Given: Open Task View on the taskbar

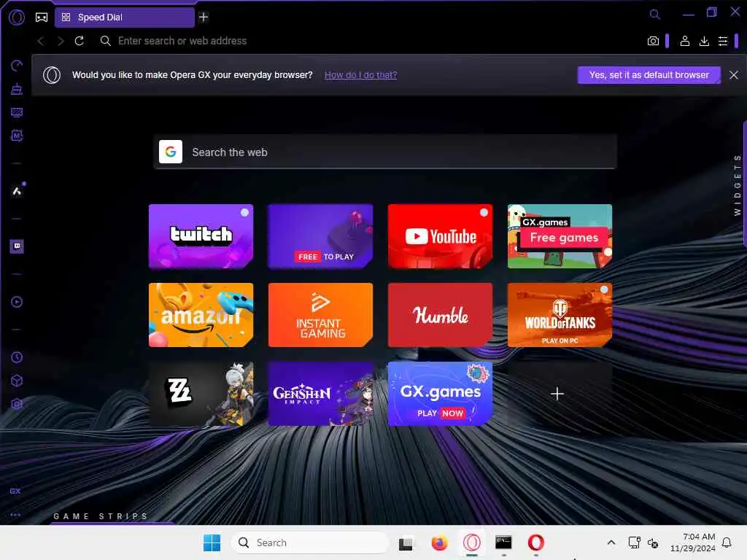Looking at the screenshot, I should coord(406,542).
